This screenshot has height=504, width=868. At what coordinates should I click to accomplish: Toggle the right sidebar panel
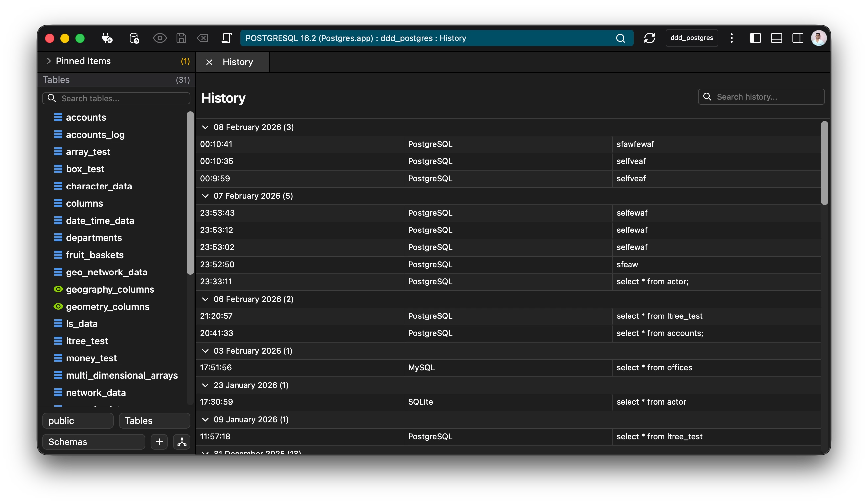coord(798,38)
